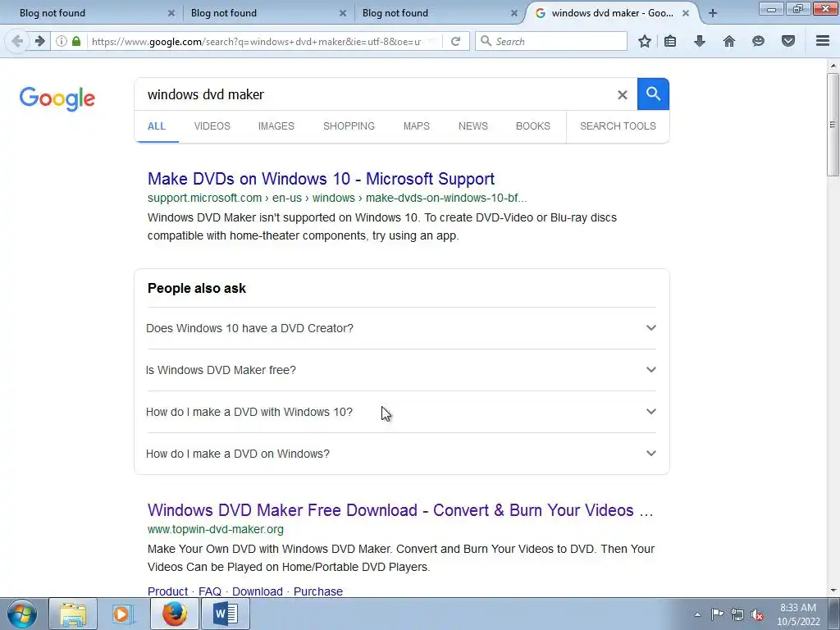This screenshot has height=630, width=840.
Task: Open Microsoft Word from the taskbar
Action: (225, 614)
